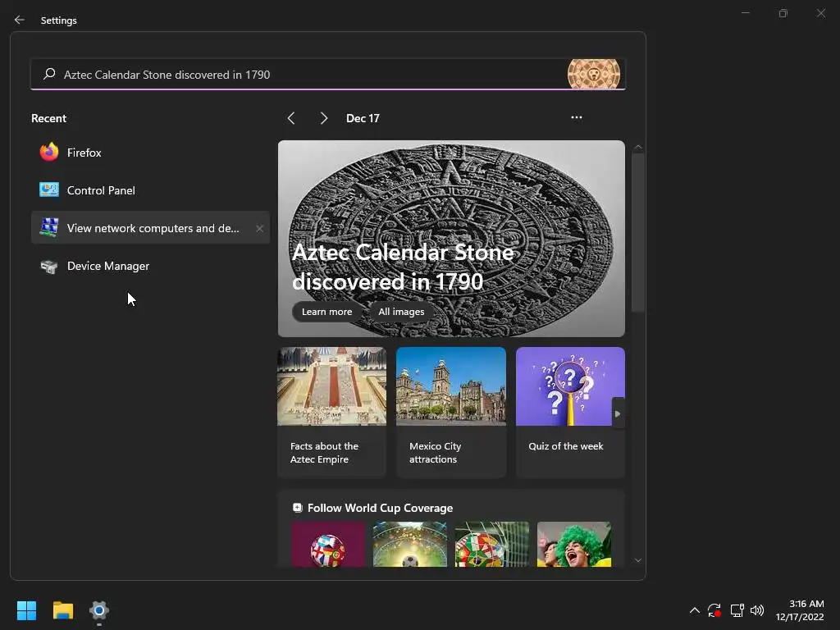Open the three-dot more options menu
Screen dimensions: 840x630
click(577, 118)
